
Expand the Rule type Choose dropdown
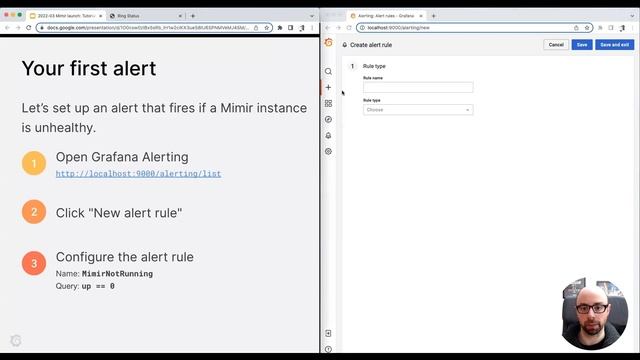(418, 110)
